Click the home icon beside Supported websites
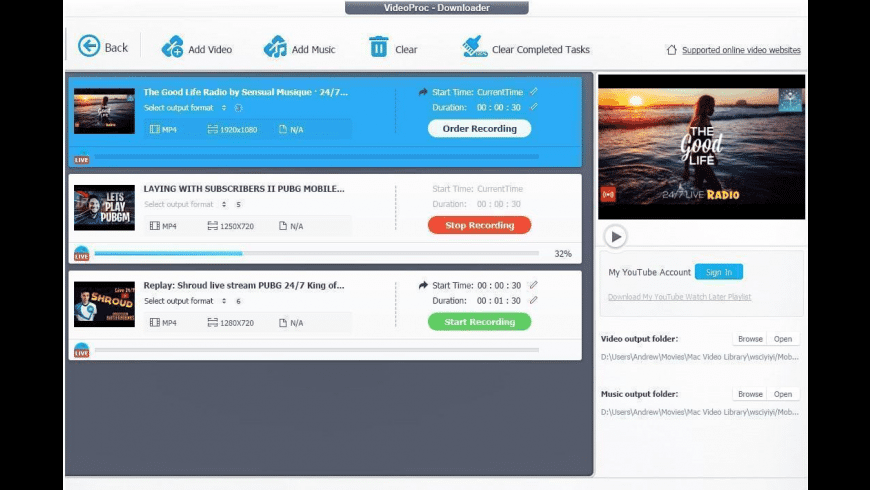Image resolution: width=870 pixels, height=490 pixels. click(671, 50)
